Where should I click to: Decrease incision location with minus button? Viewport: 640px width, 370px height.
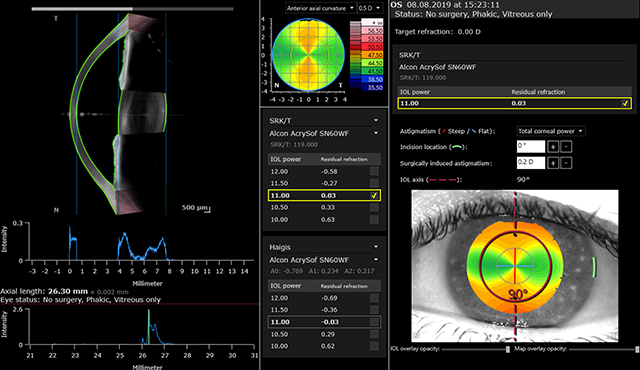(x=566, y=146)
